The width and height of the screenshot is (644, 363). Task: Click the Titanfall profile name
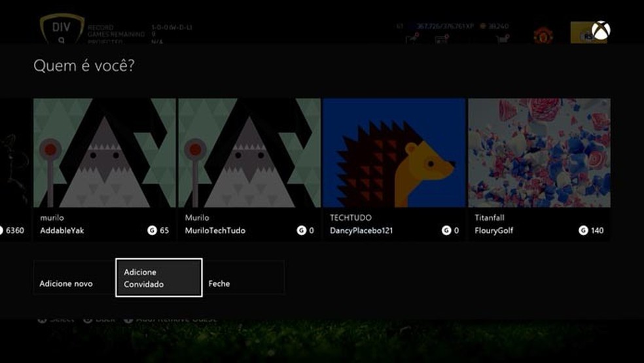pos(489,218)
